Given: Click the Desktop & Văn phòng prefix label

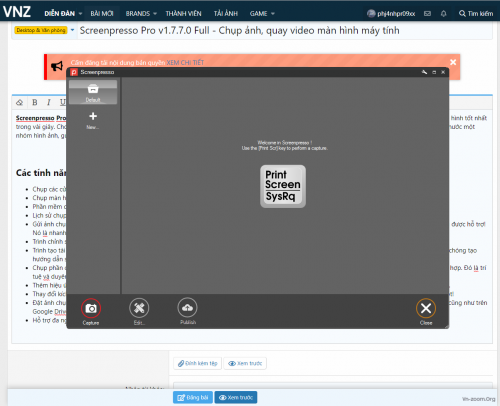Looking at the screenshot, I should (x=41, y=30).
